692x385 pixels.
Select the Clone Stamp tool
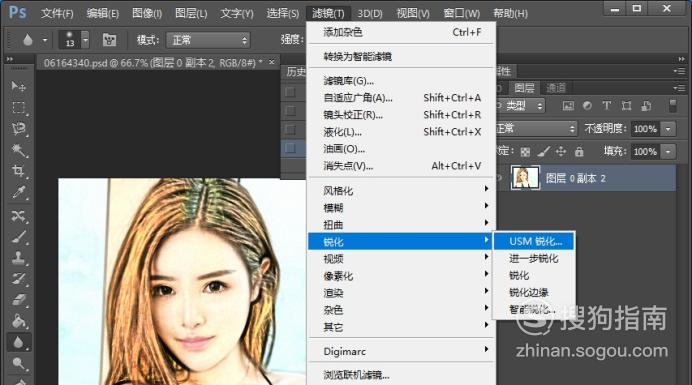[18, 258]
